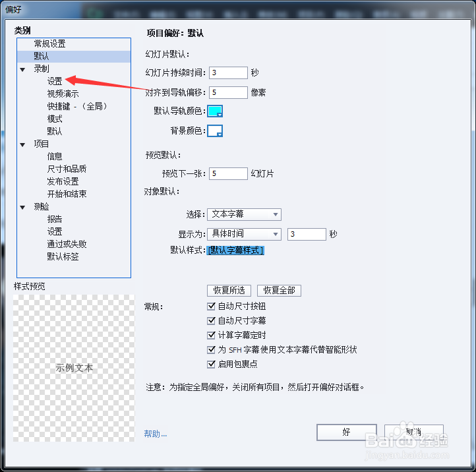Screen dimensions: 476x472
Task: Open 尺寸和品质 under 项目
Action: coord(67,169)
